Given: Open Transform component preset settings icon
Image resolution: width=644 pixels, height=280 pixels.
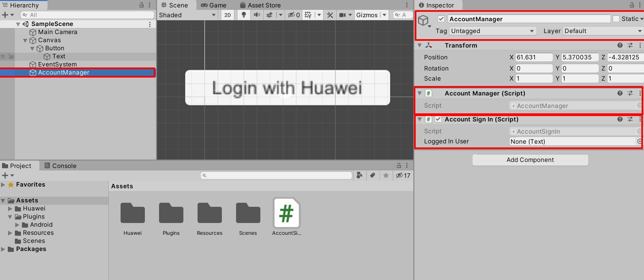Looking at the screenshot, I should coord(630,45).
